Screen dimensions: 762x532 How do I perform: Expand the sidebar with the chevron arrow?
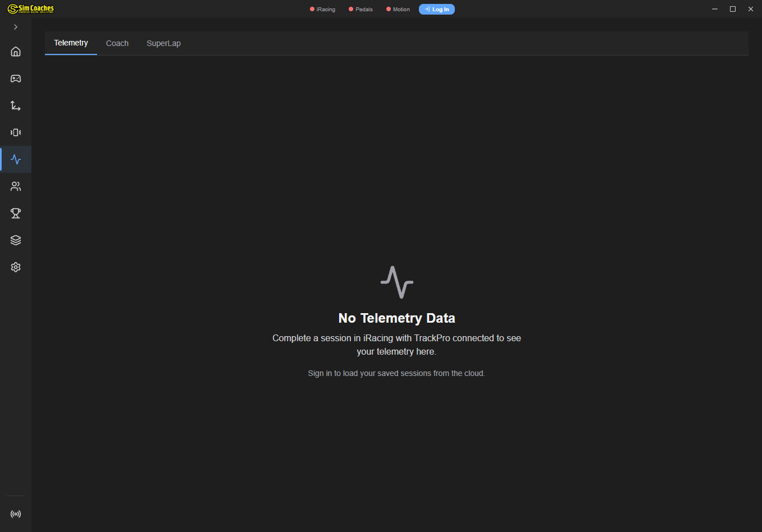coord(15,26)
